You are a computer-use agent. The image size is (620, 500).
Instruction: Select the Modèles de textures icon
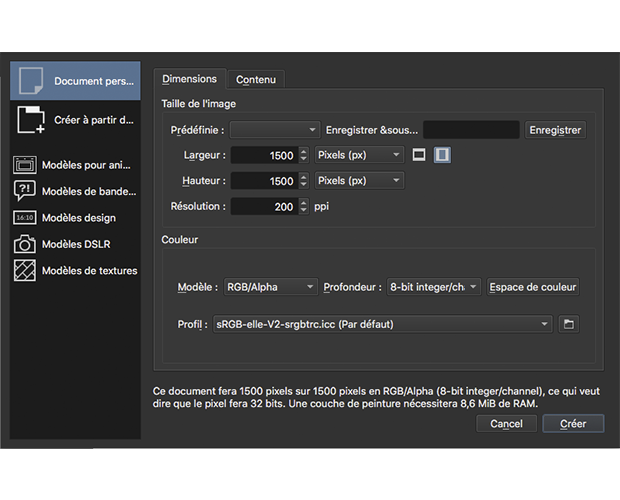click(x=25, y=270)
